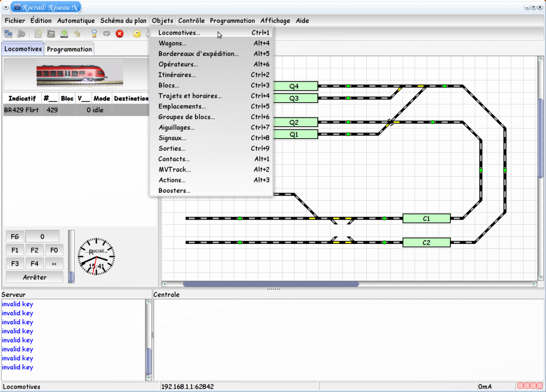
Task: Expand the Schéma du plan menu
Action: click(x=123, y=21)
